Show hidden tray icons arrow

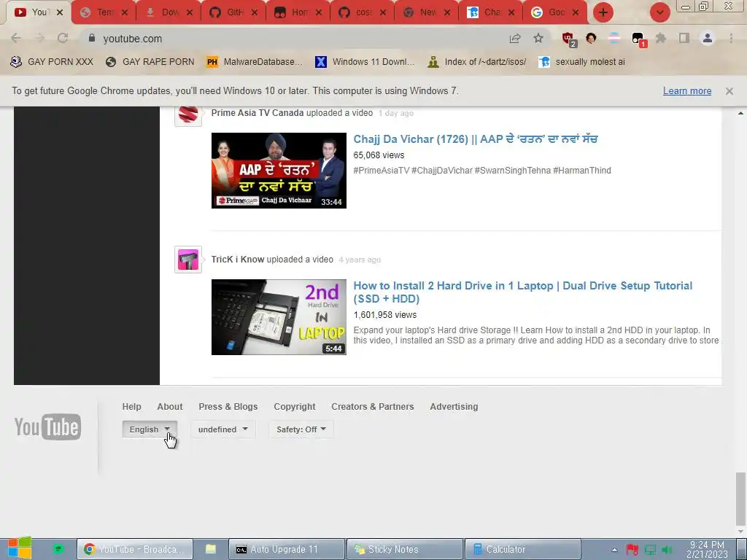coord(614,550)
